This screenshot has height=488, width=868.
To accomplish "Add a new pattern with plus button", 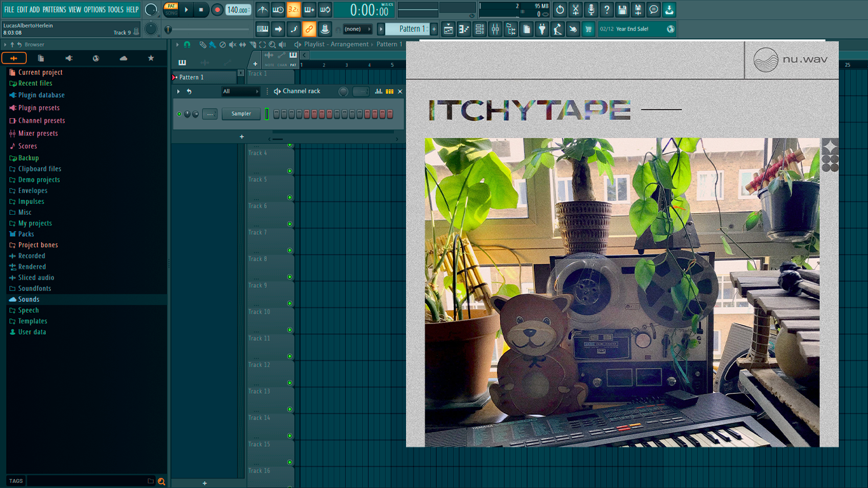I will [x=435, y=29].
